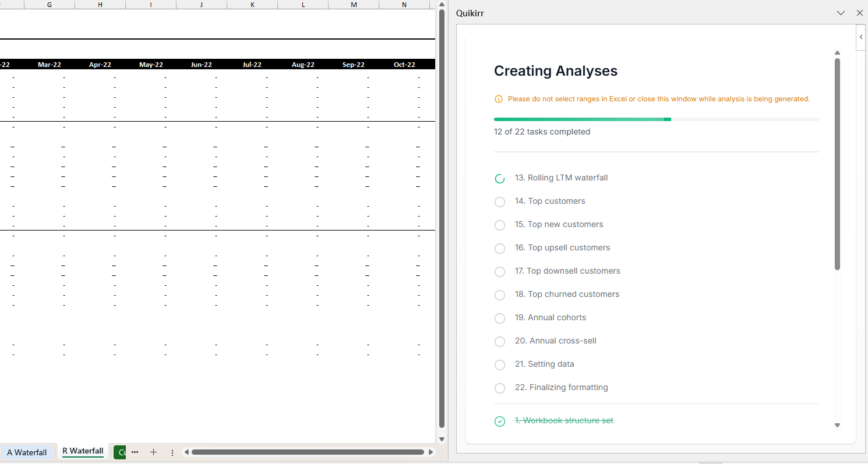Screen dimensions: 868x464
Task: Click the spinner icon next to Rolling LTM waterfall
Action: [x=500, y=178]
